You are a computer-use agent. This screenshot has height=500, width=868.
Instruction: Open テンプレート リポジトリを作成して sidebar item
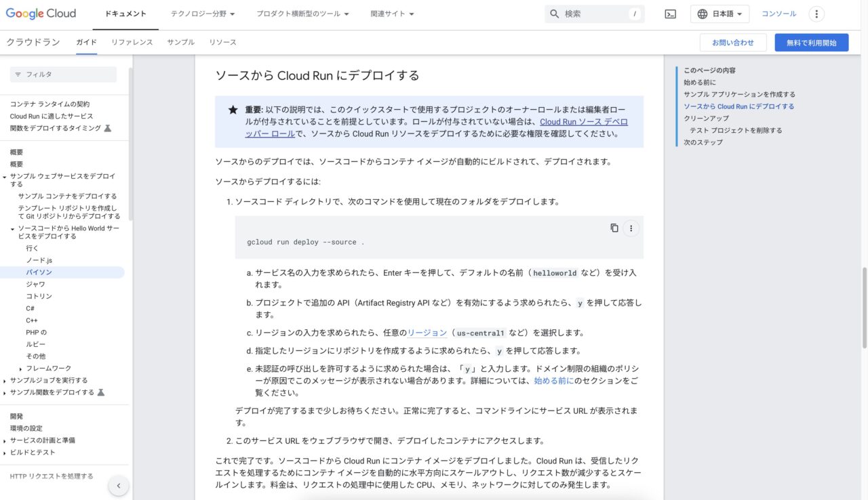coord(69,212)
